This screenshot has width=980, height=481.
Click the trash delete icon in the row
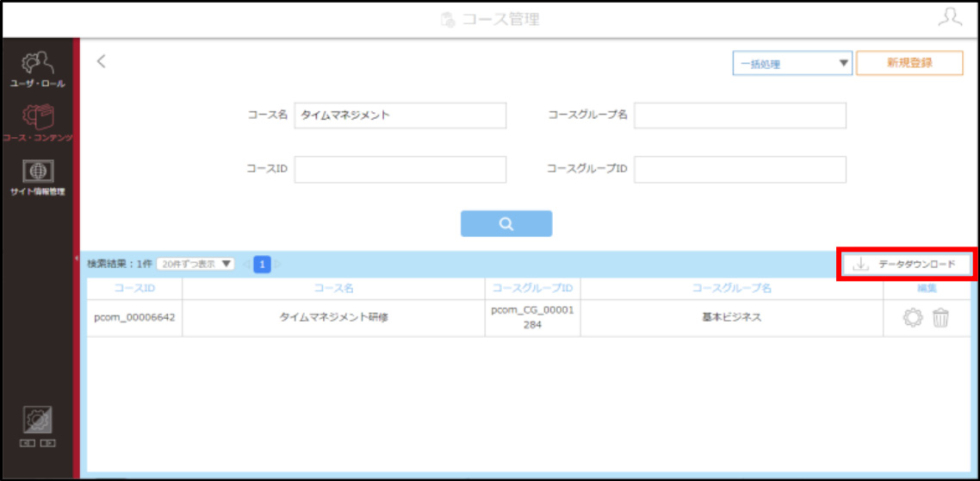(x=940, y=318)
